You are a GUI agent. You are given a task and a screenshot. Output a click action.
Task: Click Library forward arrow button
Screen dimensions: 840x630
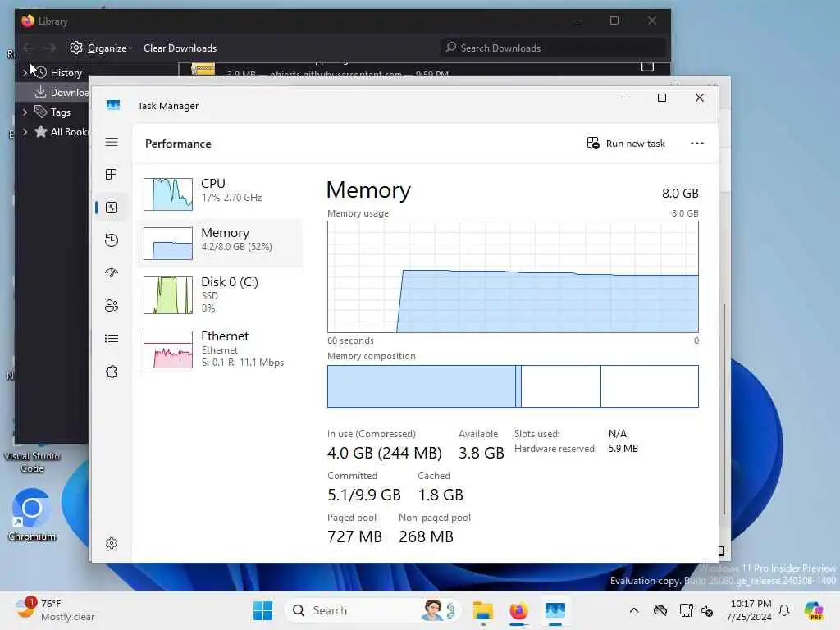(x=49, y=48)
